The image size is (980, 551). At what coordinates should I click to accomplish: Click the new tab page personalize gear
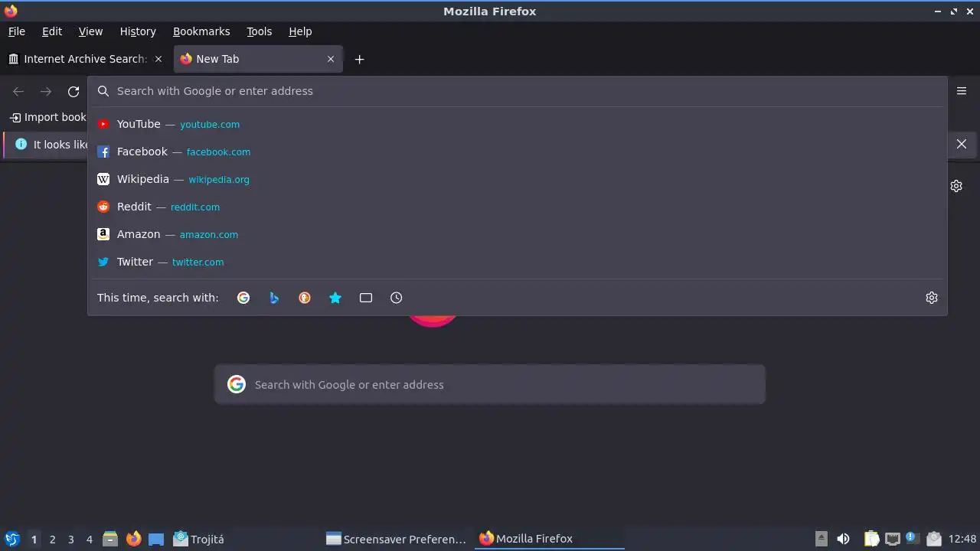[x=956, y=186]
